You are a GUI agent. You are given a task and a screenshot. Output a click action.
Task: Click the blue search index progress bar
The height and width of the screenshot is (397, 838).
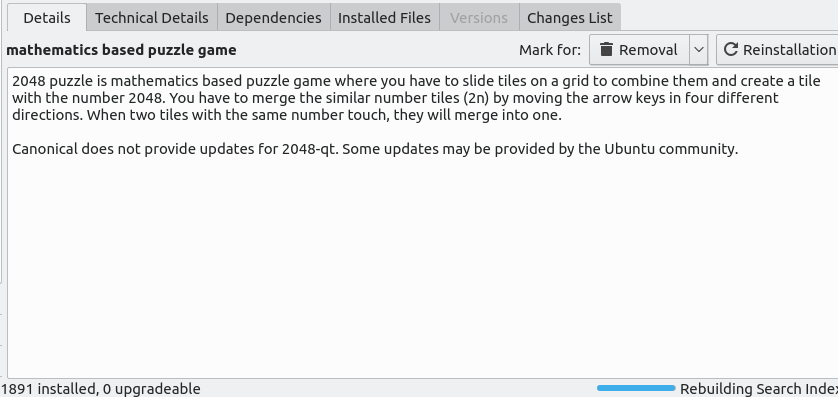coord(636,388)
